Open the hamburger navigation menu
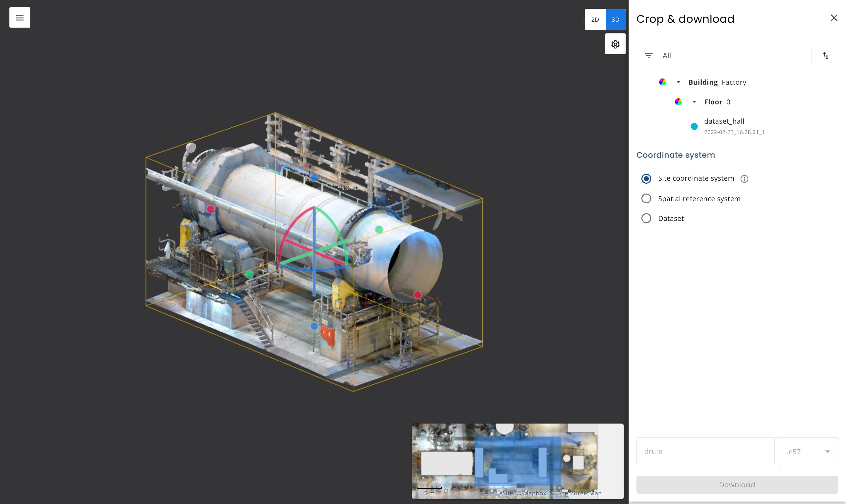Image resolution: width=846 pixels, height=504 pixels. click(x=19, y=17)
